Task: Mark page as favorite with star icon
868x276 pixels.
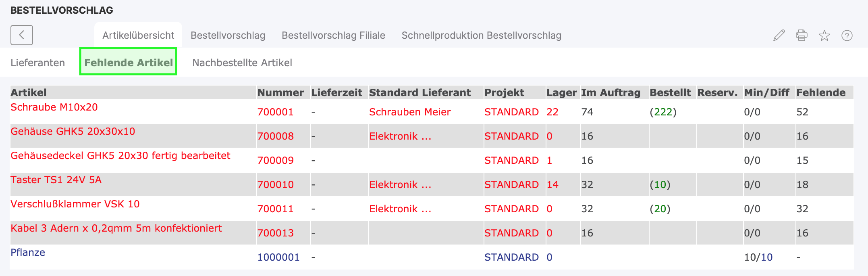Action: (824, 36)
